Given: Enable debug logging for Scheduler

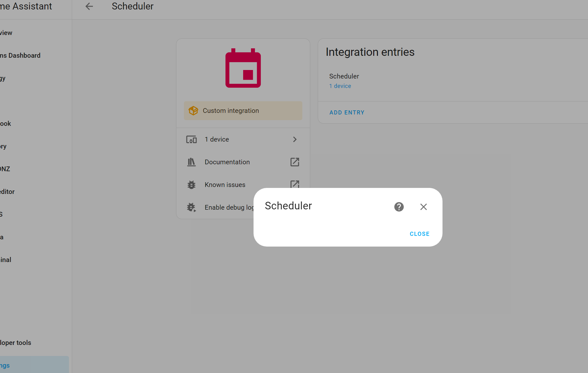Looking at the screenshot, I should point(230,207).
